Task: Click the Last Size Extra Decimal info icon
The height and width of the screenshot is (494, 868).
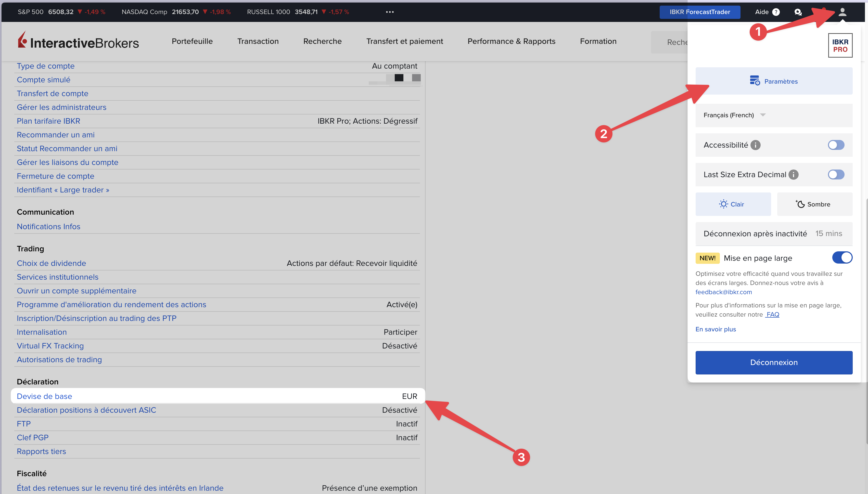Action: click(x=793, y=175)
